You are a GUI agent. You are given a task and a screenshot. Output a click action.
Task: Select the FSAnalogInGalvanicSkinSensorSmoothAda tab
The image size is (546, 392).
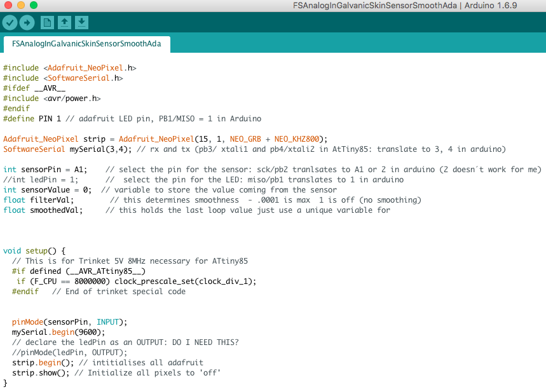click(86, 44)
